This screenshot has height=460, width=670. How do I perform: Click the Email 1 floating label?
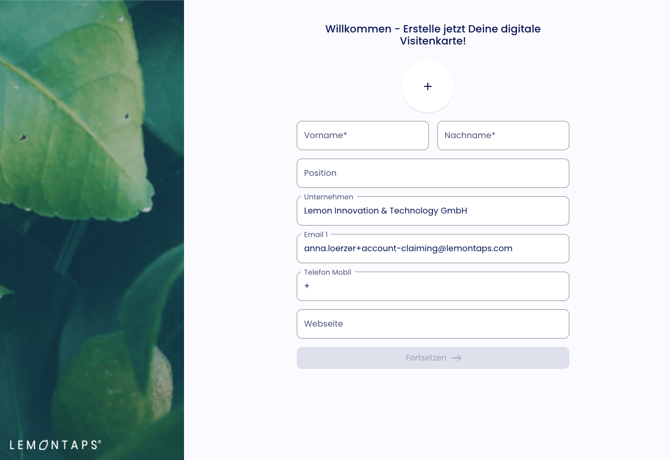point(316,234)
